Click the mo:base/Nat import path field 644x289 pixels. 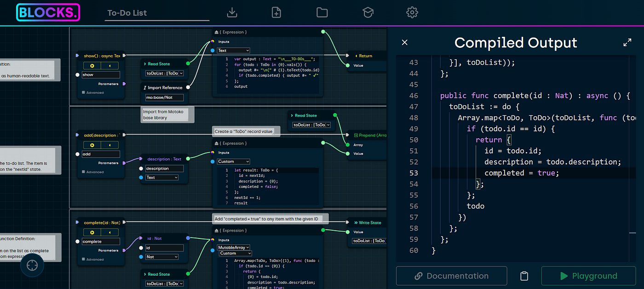pyautogui.click(x=164, y=97)
